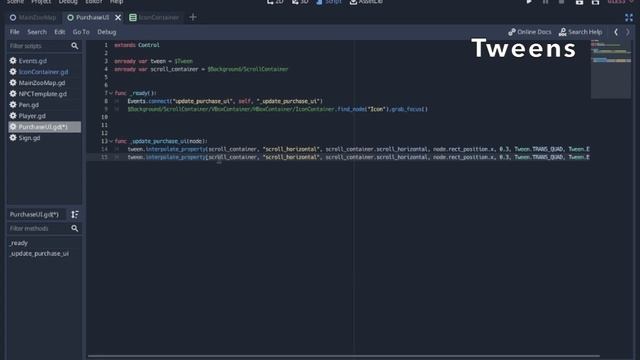Switch to MainZooMap scene tab
Image resolution: width=640 pixels, height=360 pixels.
point(33,18)
